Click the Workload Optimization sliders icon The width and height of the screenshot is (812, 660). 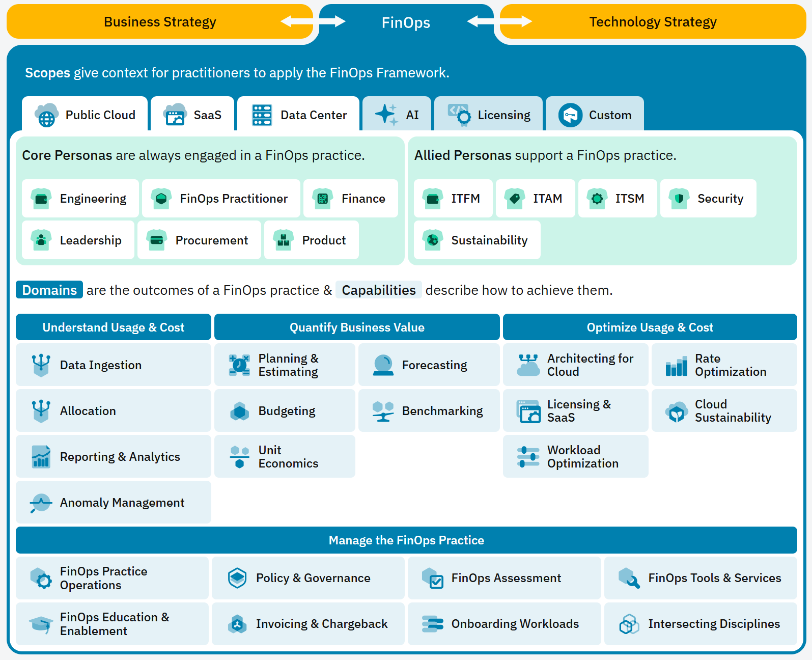coord(528,457)
